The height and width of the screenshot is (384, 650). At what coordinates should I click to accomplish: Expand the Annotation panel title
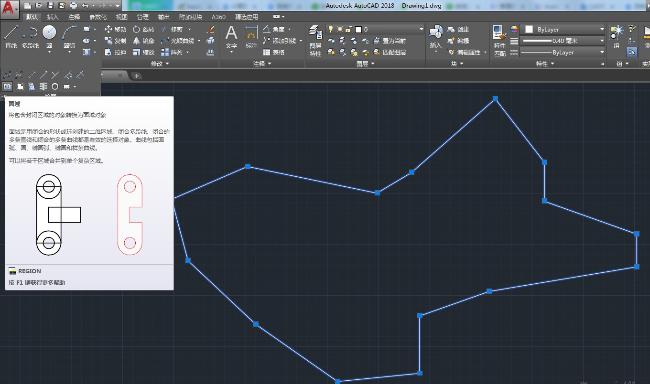pos(262,63)
